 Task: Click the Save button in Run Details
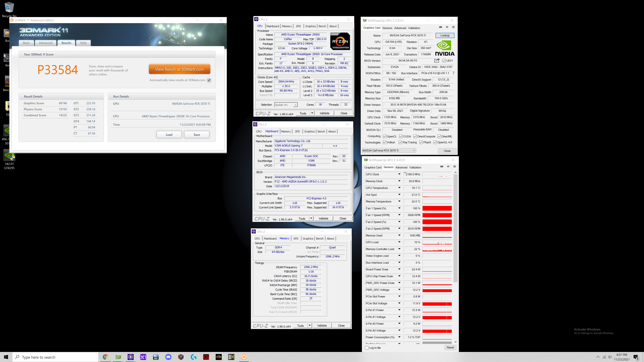click(x=197, y=135)
